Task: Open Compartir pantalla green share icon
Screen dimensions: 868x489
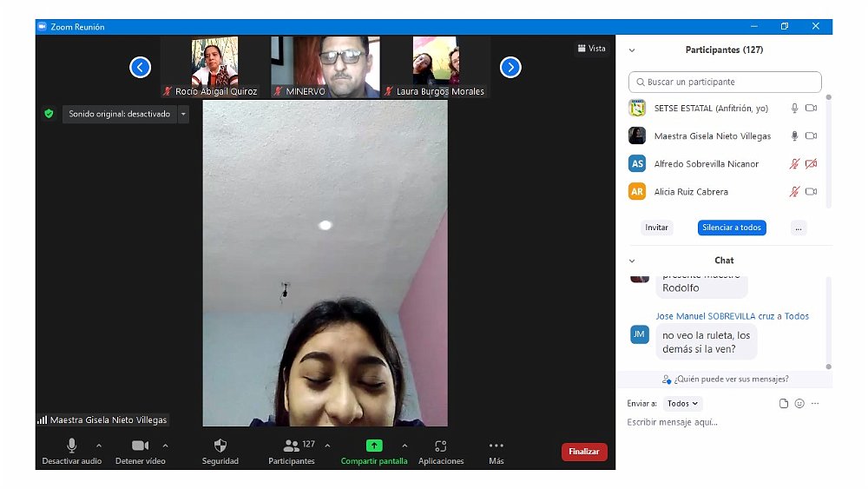Action: tap(374, 446)
